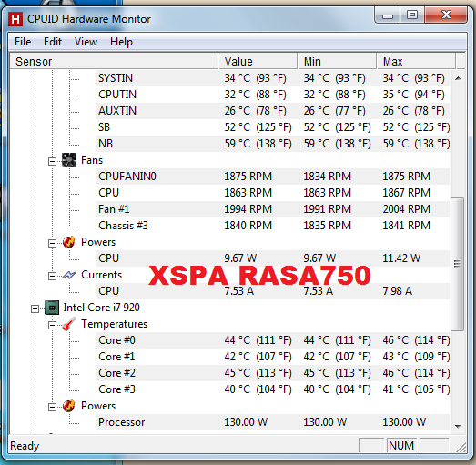
Task: Click the lower Powers lightning icon
Action: (69, 406)
